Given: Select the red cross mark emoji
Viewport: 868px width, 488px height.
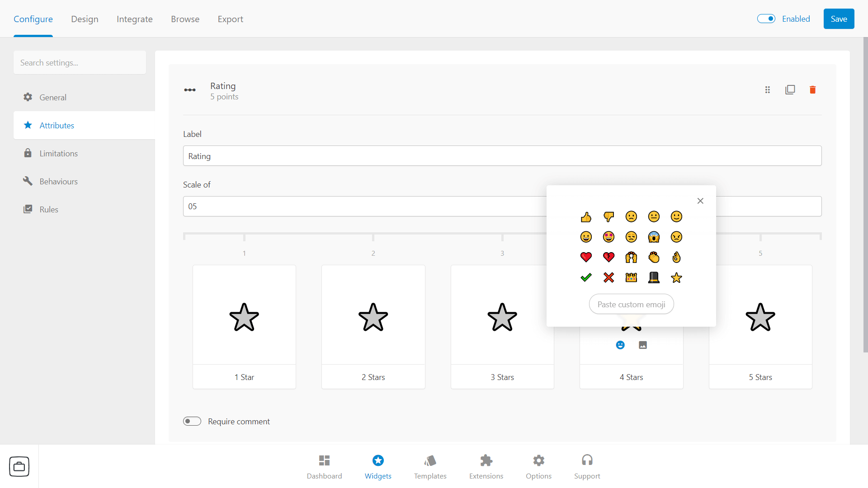Looking at the screenshot, I should [x=609, y=278].
